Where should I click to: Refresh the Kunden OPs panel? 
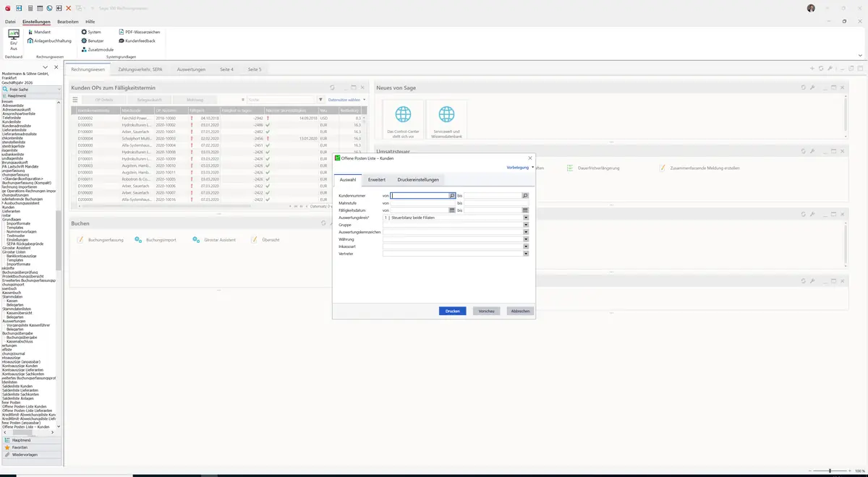click(x=332, y=87)
